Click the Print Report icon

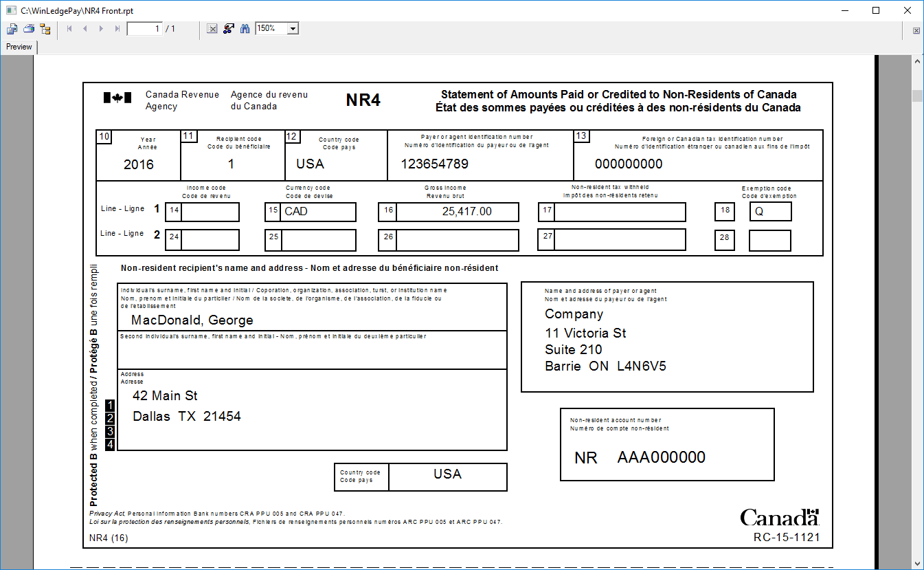pyautogui.click(x=29, y=29)
